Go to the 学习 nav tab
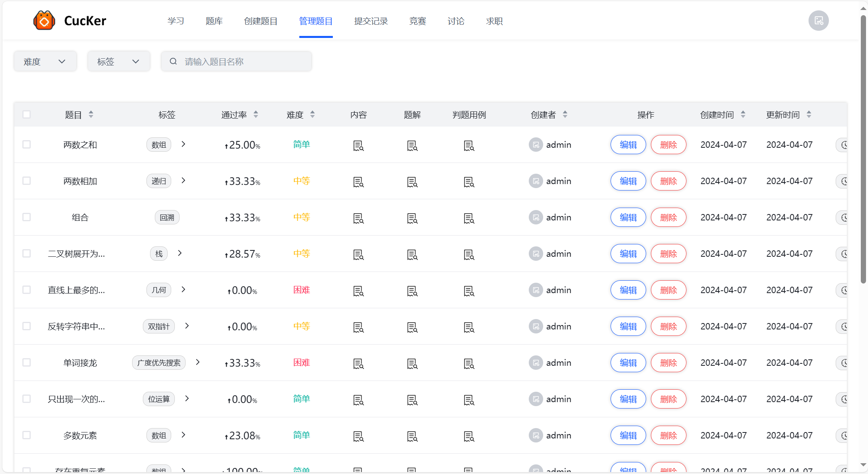The image size is (868, 474). coord(176,21)
